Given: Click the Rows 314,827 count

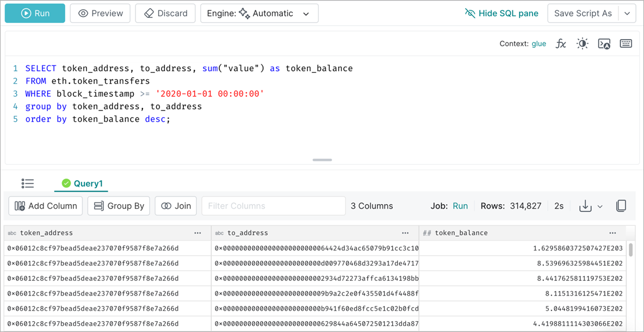Looking at the screenshot, I should coord(511,206).
